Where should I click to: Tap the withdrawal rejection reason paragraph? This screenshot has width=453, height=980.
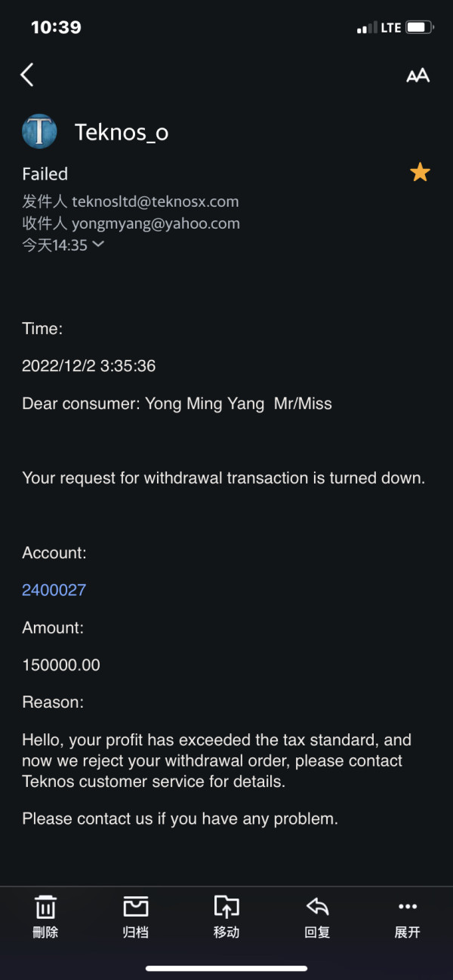point(215,760)
